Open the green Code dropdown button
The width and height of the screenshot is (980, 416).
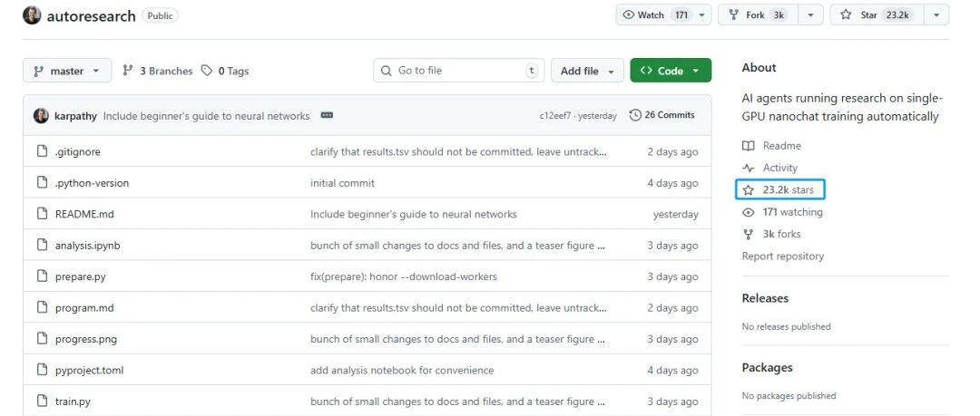click(670, 71)
